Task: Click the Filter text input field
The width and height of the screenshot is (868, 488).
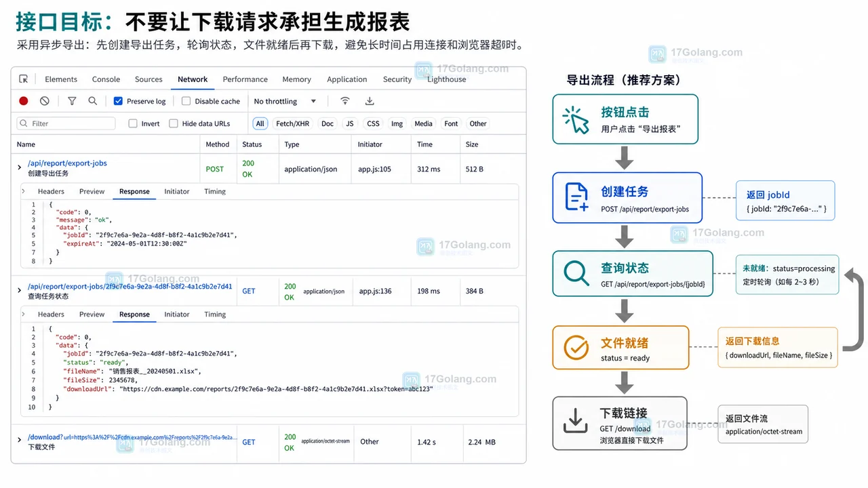Action: (66, 123)
